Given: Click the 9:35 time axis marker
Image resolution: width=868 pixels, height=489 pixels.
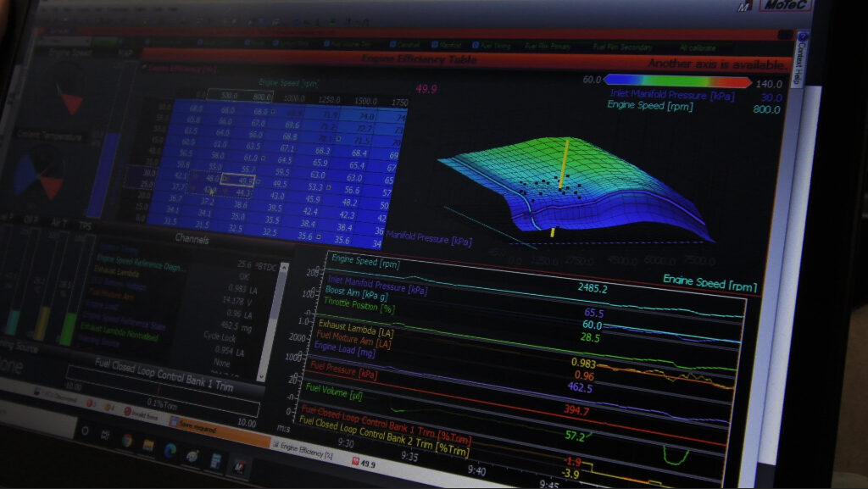Looking at the screenshot, I should pos(409,456).
